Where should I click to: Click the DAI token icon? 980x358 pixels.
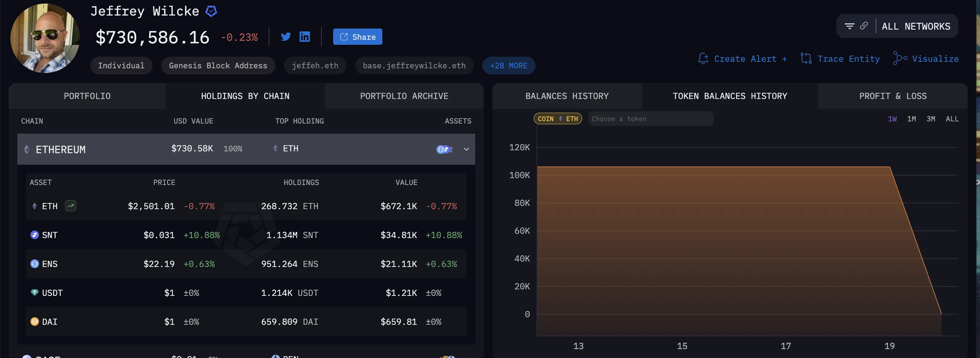click(x=35, y=322)
